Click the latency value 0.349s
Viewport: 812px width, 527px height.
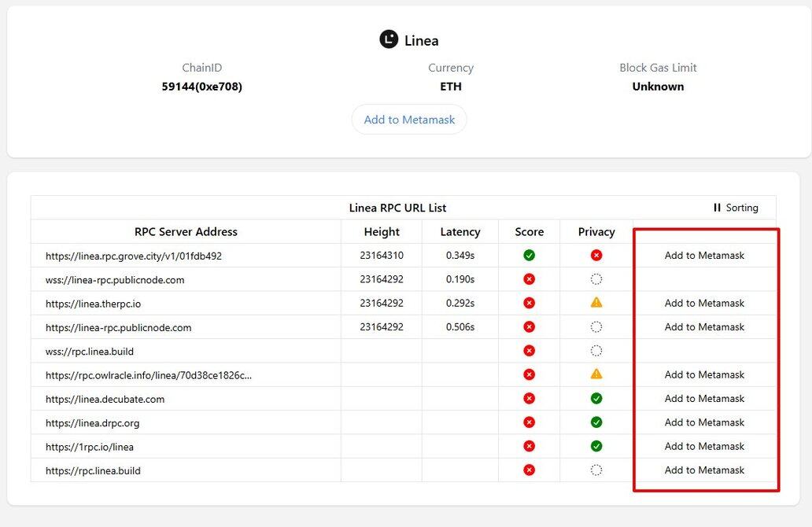pos(460,255)
